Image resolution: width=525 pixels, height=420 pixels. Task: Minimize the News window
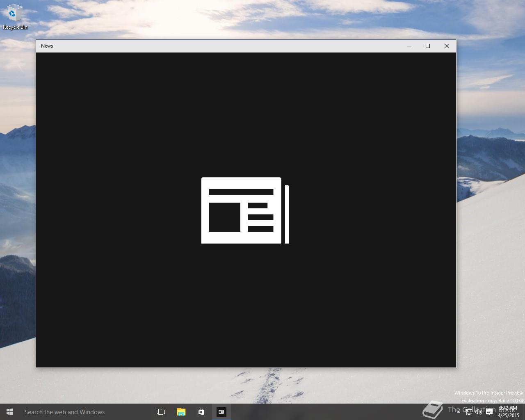[409, 46]
